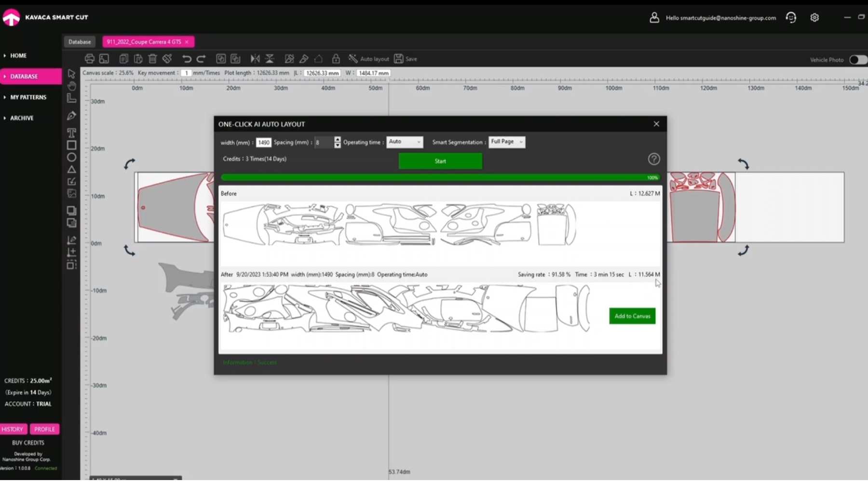The width and height of the screenshot is (868, 482).
Task: Click the width (mm) input field
Action: click(264, 142)
